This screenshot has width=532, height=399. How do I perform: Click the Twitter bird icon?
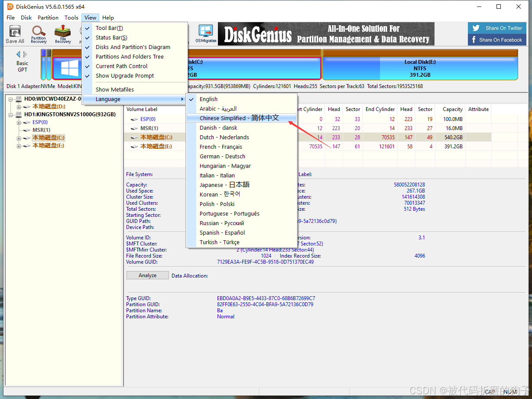pyautogui.click(x=476, y=28)
